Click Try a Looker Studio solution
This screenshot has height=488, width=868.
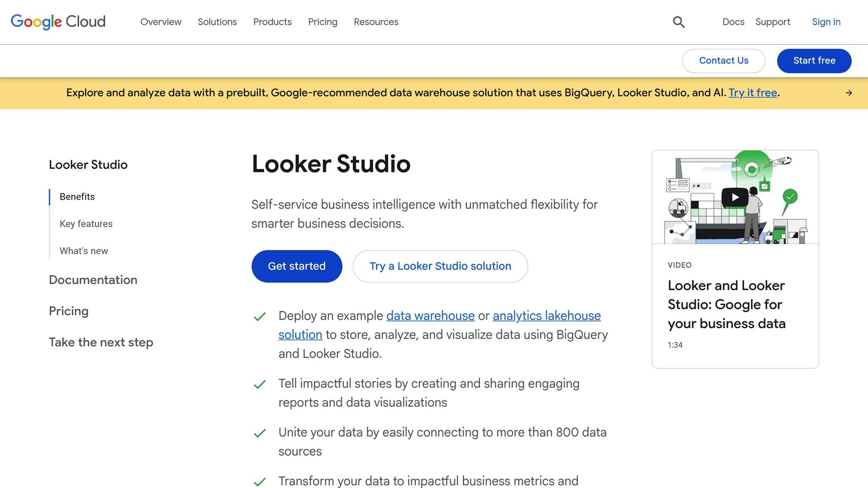(440, 266)
